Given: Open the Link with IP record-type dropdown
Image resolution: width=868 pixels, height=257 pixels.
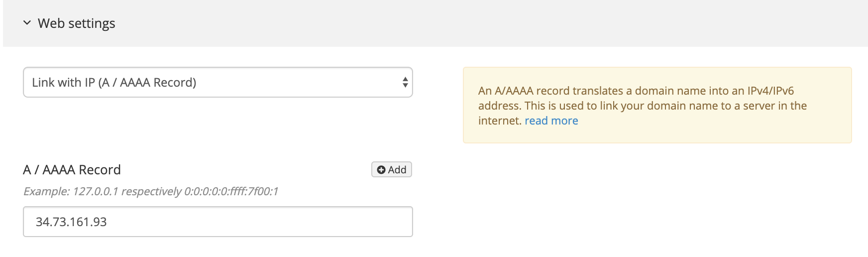Looking at the screenshot, I should (x=218, y=82).
